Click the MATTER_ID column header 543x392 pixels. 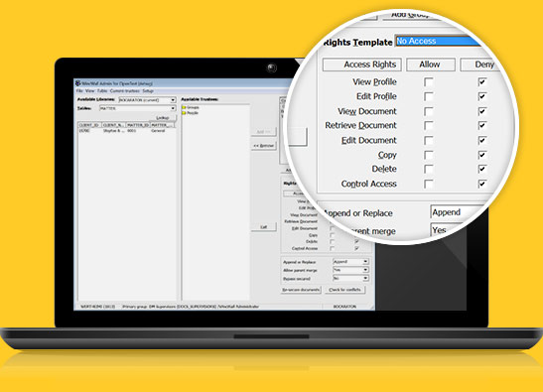point(138,125)
